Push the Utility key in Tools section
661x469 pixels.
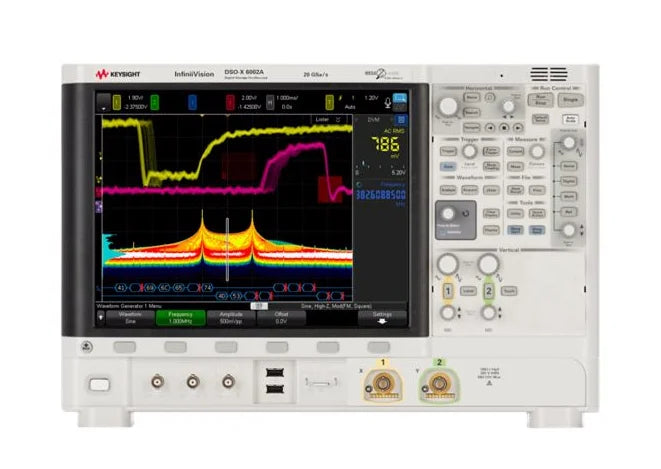[515, 214]
